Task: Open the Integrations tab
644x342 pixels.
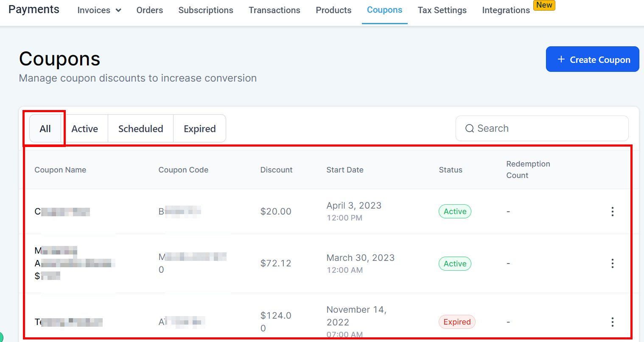Action: coord(506,10)
